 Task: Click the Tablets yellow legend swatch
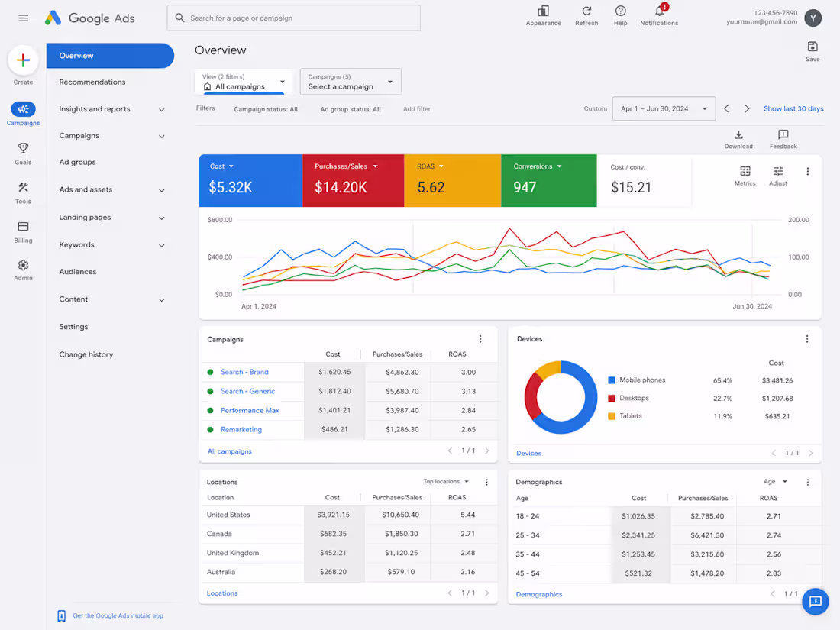pos(612,416)
